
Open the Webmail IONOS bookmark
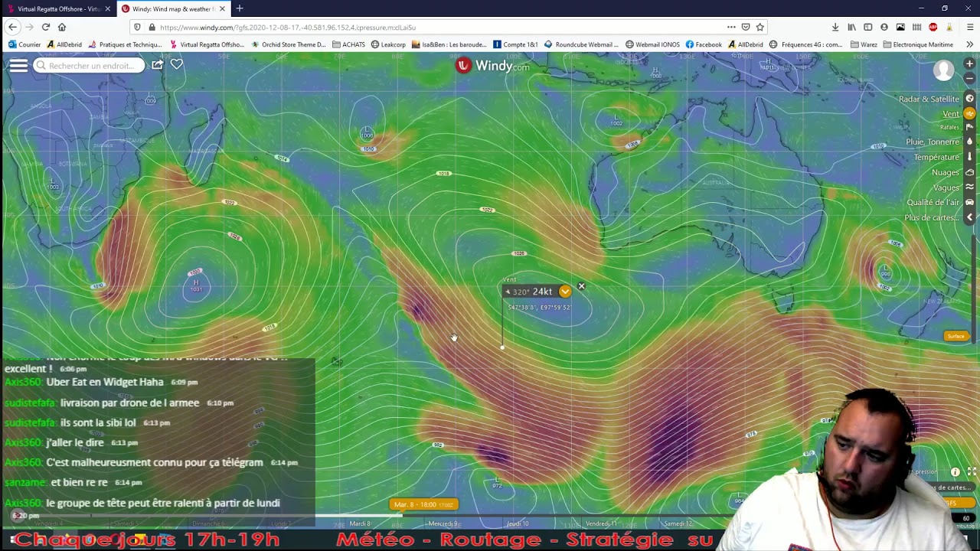click(x=652, y=44)
